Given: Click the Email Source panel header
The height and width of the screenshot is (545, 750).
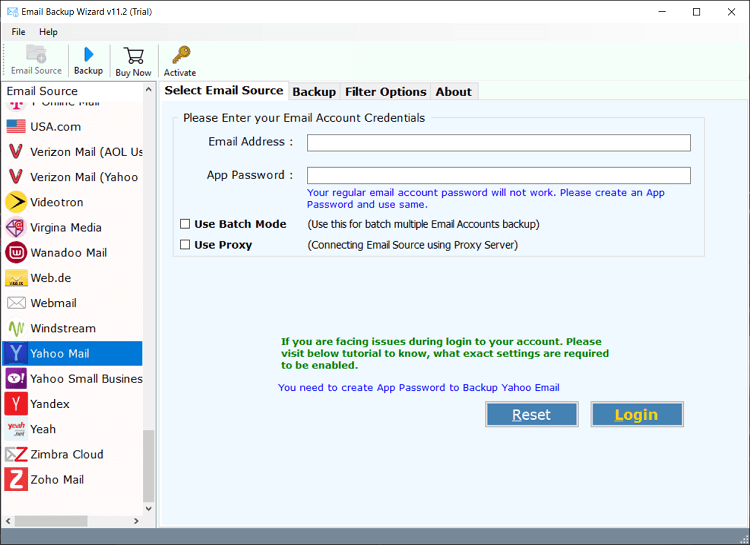Looking at the screenshot, I should tap(42, 91).
